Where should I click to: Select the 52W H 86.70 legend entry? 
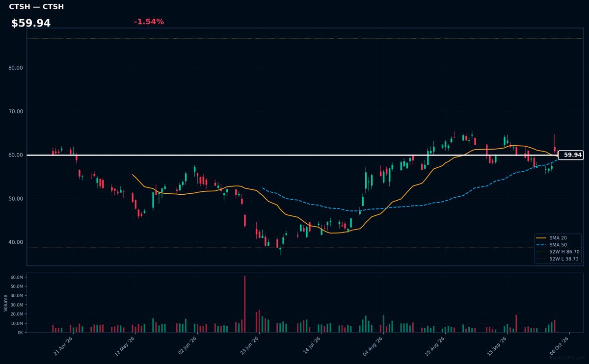pos(558,252)
